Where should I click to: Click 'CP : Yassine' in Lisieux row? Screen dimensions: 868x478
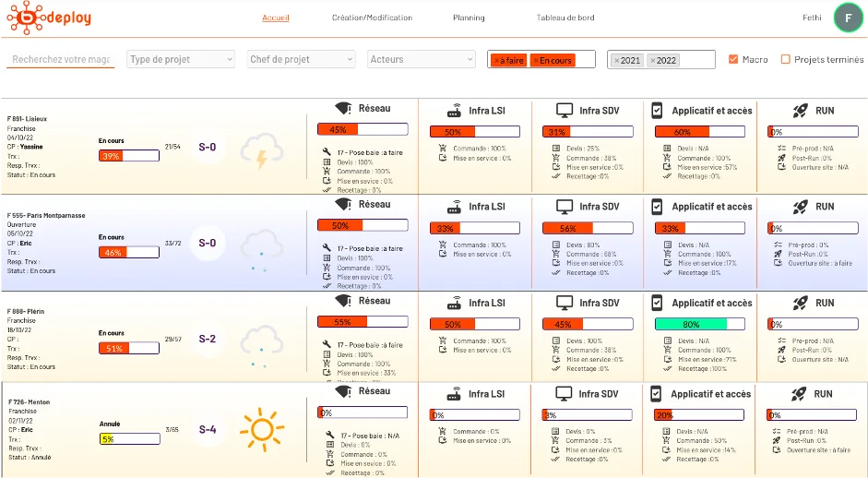(x=25, y=147)
